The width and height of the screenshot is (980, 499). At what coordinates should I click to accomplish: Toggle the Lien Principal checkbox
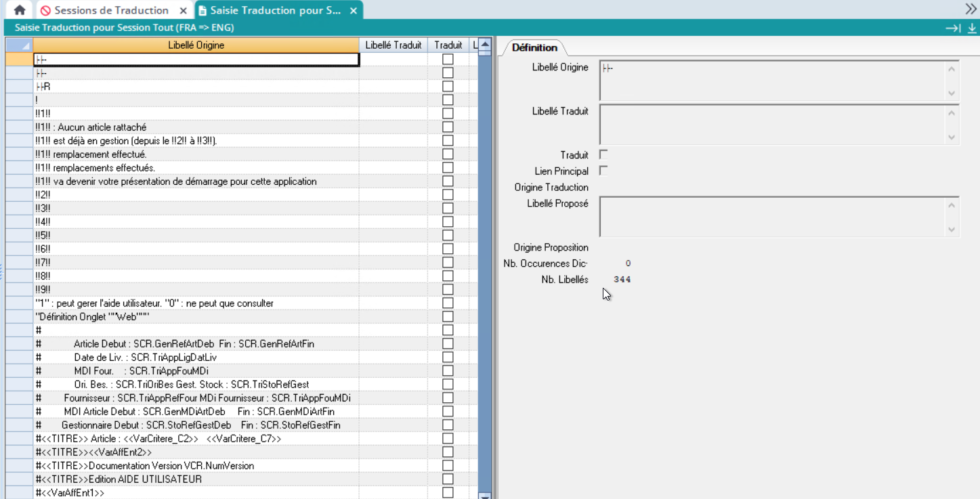pos(603,171)
